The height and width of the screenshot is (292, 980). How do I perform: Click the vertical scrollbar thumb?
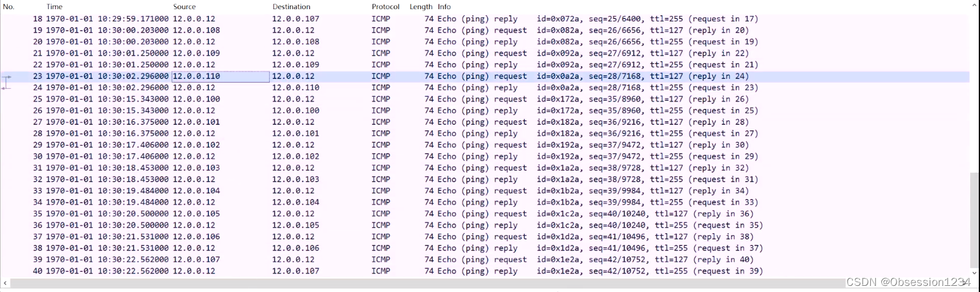[x=974, y=219]
